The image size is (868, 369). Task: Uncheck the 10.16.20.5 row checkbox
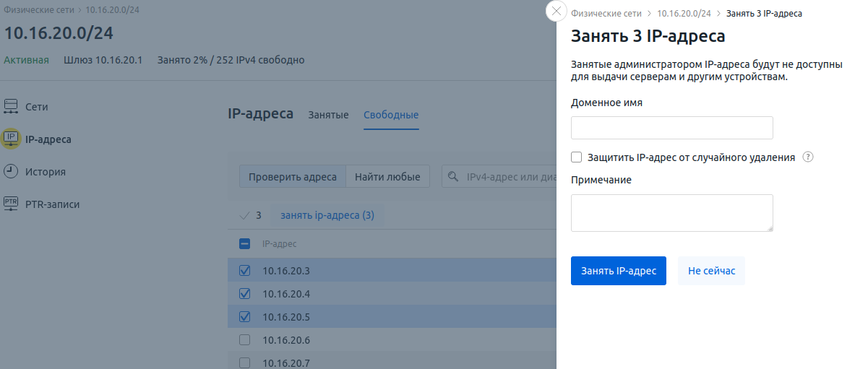click(244, 317)
